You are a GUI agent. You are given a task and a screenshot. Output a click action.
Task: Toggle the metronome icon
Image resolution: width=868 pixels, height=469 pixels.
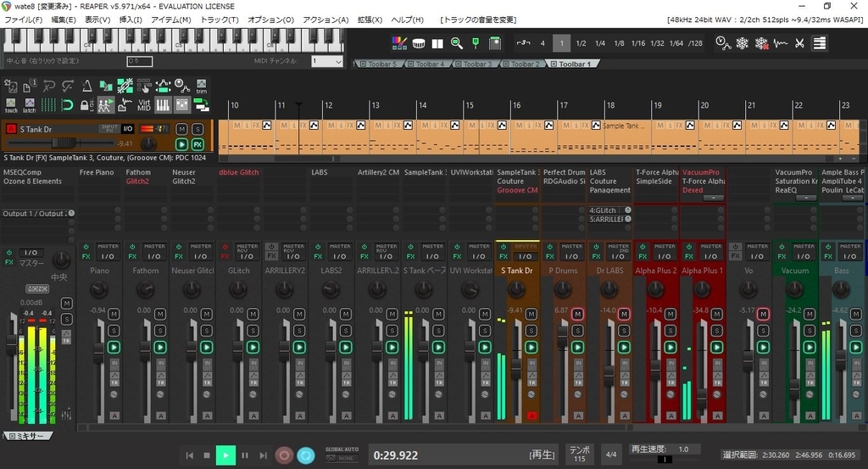[87, 86]
